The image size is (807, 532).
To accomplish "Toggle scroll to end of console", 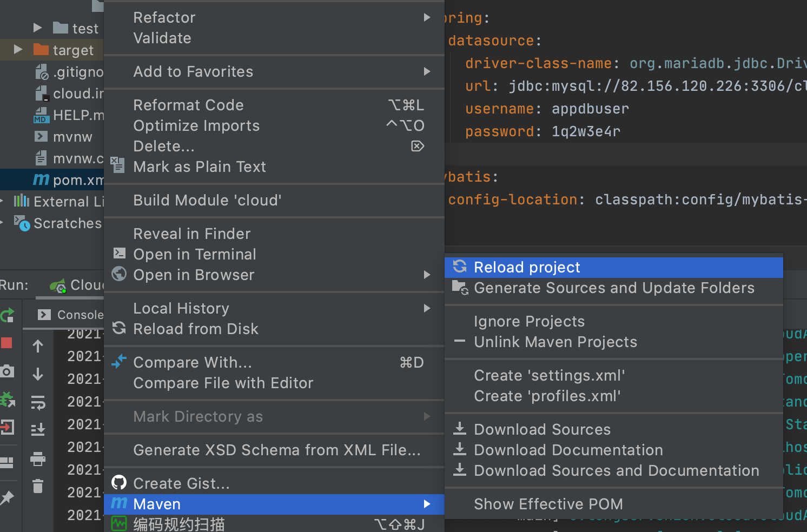I will pyautogui.click(x=38, y=430).
